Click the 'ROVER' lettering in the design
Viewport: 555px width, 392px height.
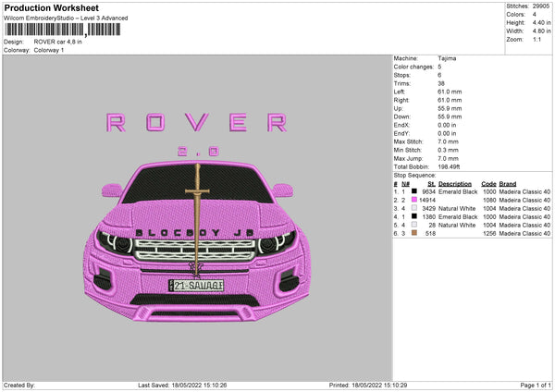coord(197,123)
